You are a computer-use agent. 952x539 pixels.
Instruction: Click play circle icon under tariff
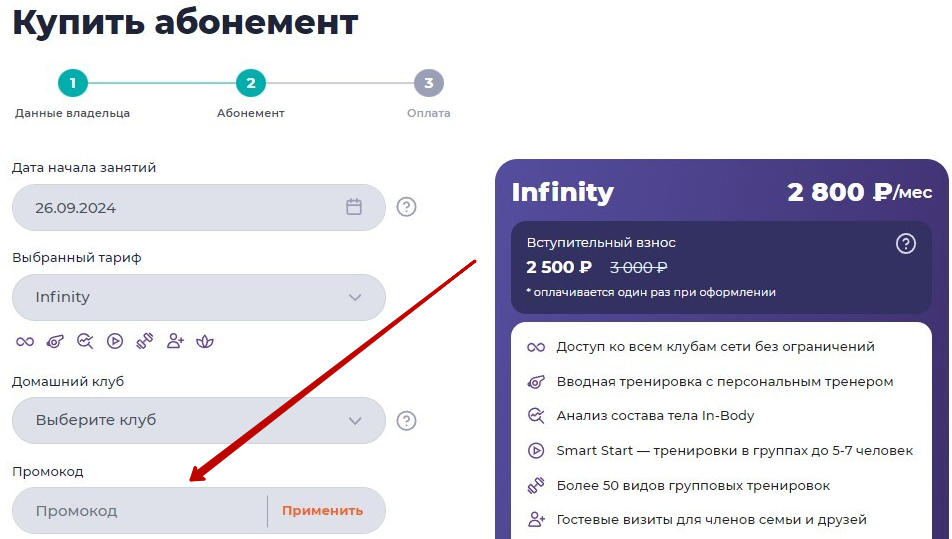click(115, 341)
